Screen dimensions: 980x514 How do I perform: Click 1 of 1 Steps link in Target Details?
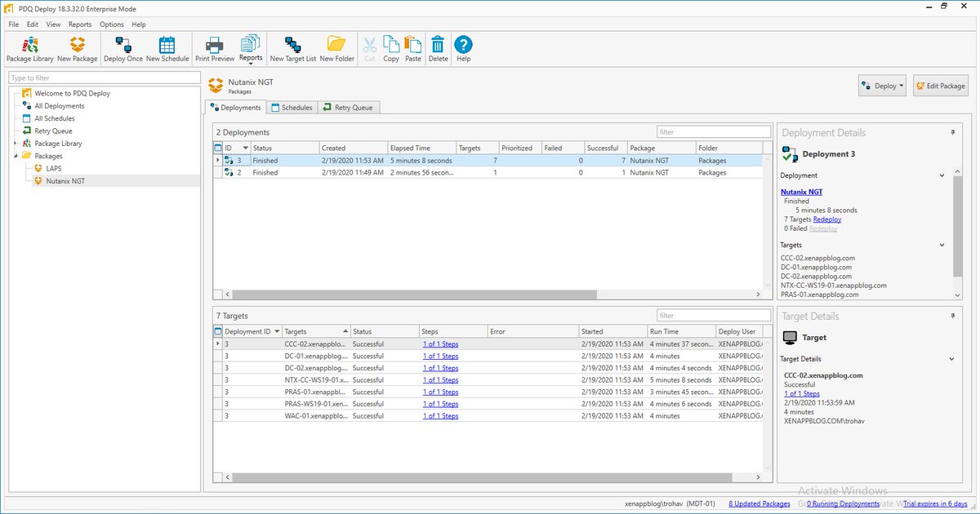click(801, 393)
